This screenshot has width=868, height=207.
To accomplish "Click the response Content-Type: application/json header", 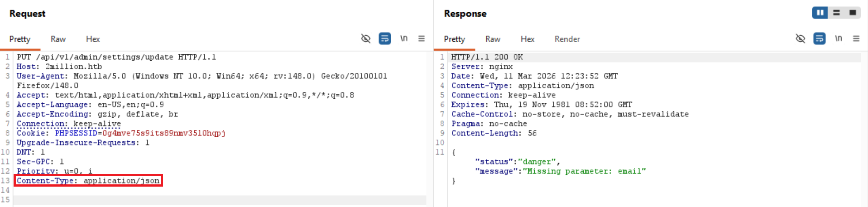I will pos(523,86).
